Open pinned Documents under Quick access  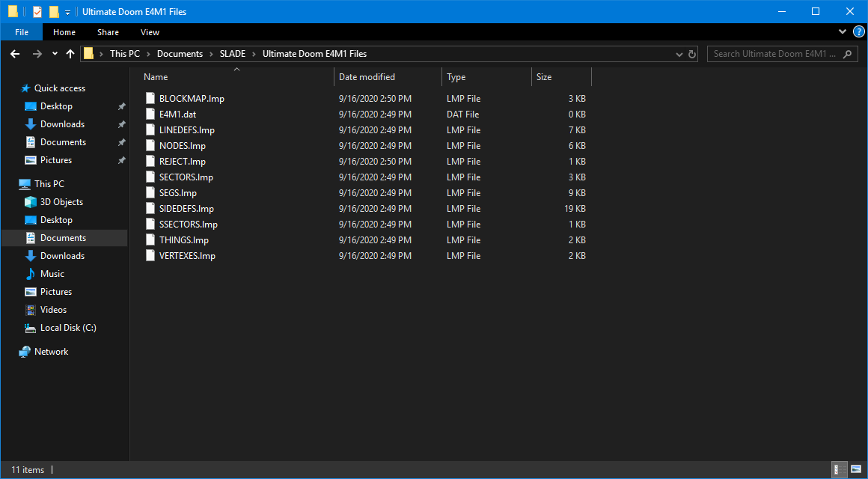63,142
